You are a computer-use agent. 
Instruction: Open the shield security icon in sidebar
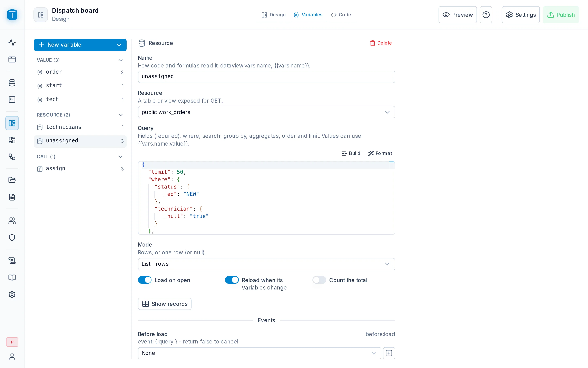(12, 237)
